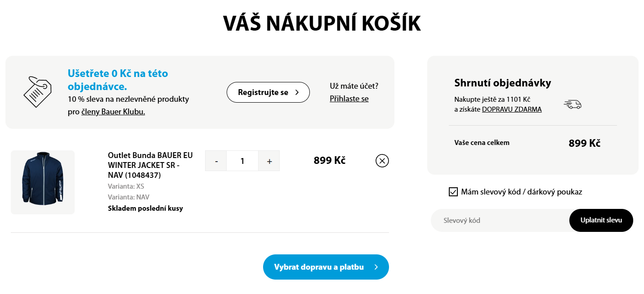Screen dimensions: 644x294
Task: Click Vybrat dopravu a platbu
Action: (326, 267)
